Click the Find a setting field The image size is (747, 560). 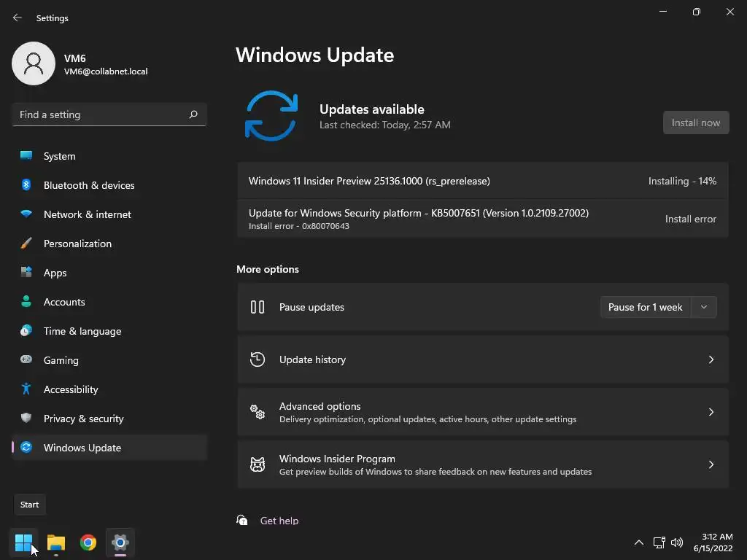pyautogui.click(x=109, y=114)
